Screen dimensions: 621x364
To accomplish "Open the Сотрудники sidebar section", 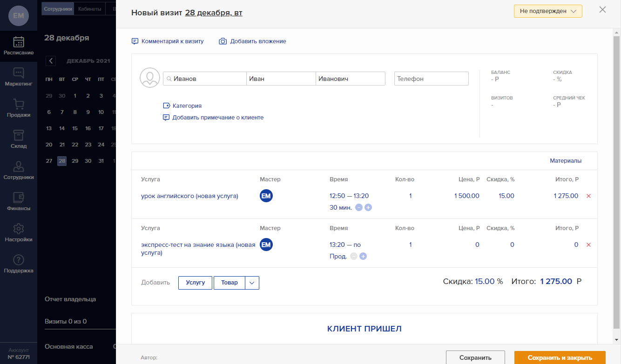I will click(19, 171).
